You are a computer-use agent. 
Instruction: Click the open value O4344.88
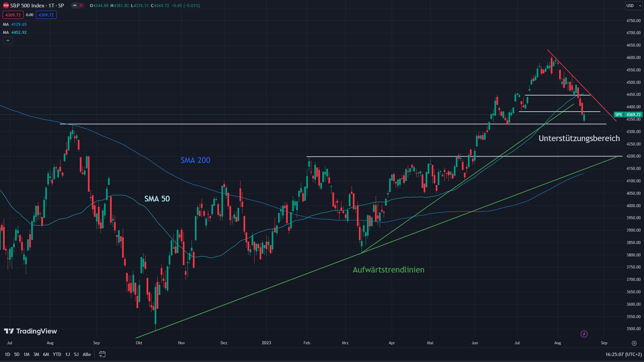(x=99, y=6)
